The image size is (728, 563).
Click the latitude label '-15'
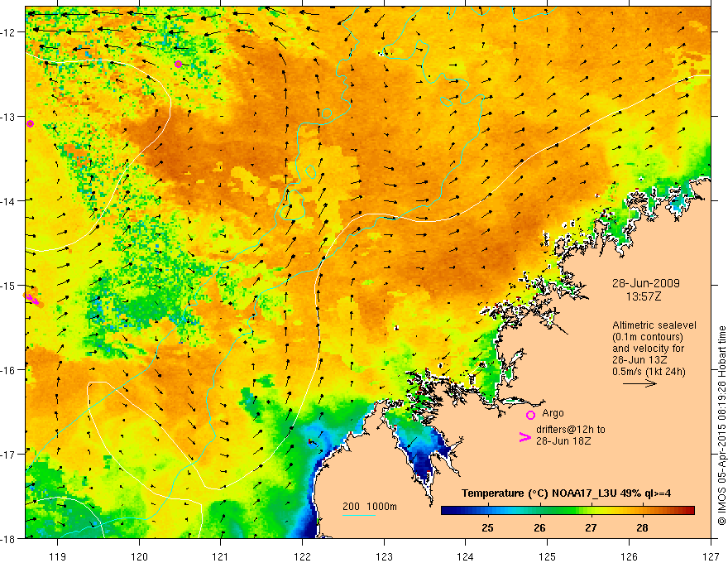[9, 285]
